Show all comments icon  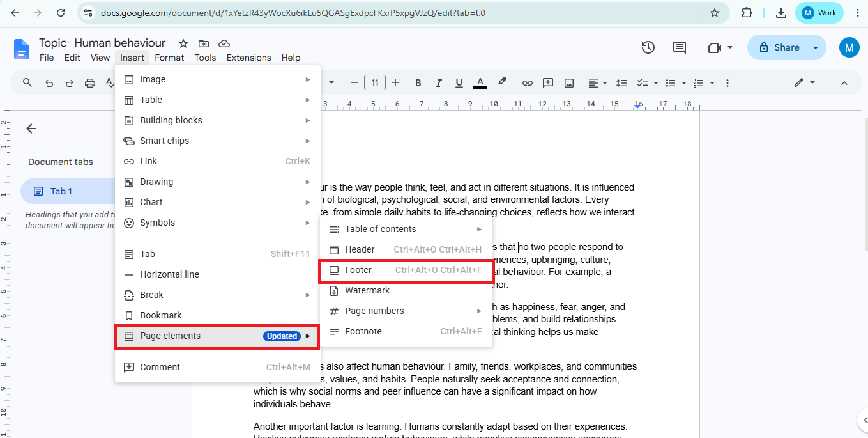(680, 47)
